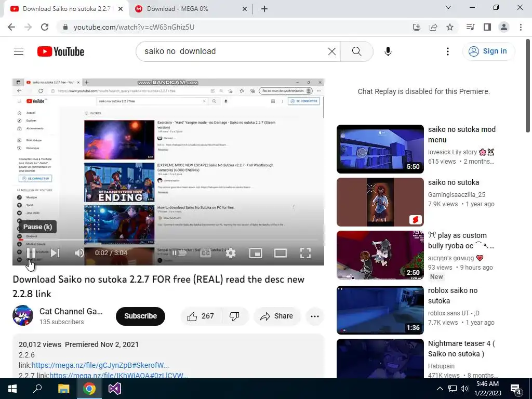Go back in browser history
The image size is (532, 399).
pyautogui.click(x=11, y=27)
